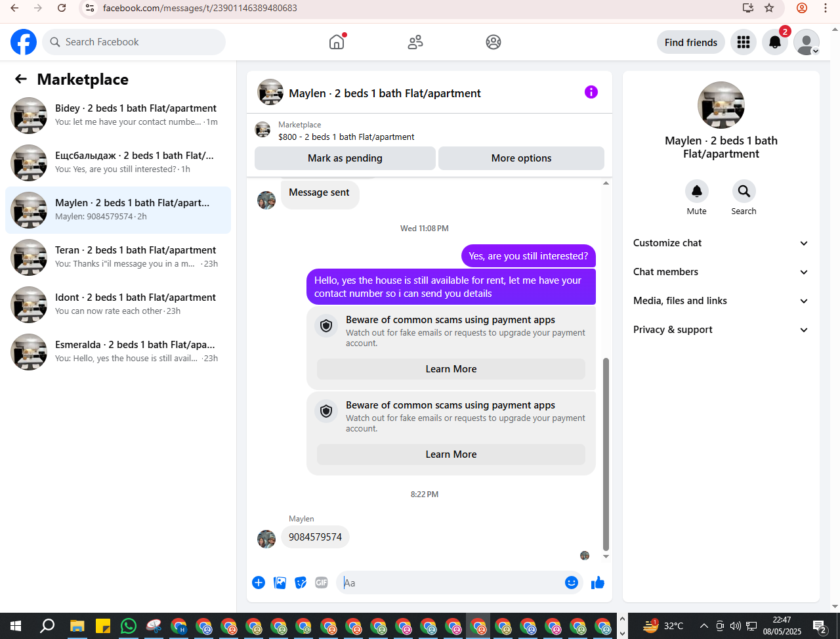Choose a GIF in the composer
Screen dimensions: 840x639
tap(321, 583)
